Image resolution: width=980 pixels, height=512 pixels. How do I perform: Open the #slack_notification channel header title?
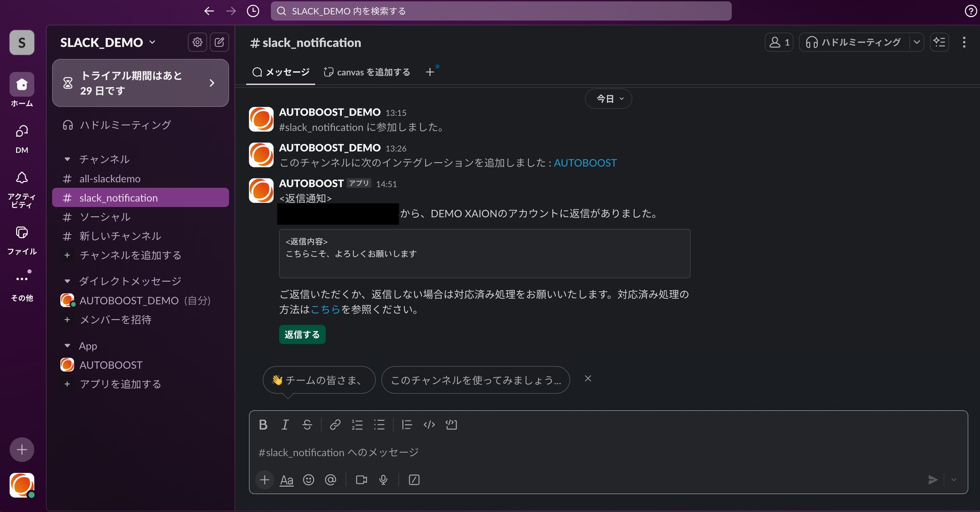click(x=306, y=43)
